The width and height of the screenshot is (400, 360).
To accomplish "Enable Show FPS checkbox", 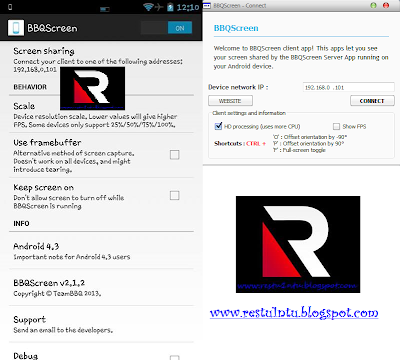I will (336, 126).
